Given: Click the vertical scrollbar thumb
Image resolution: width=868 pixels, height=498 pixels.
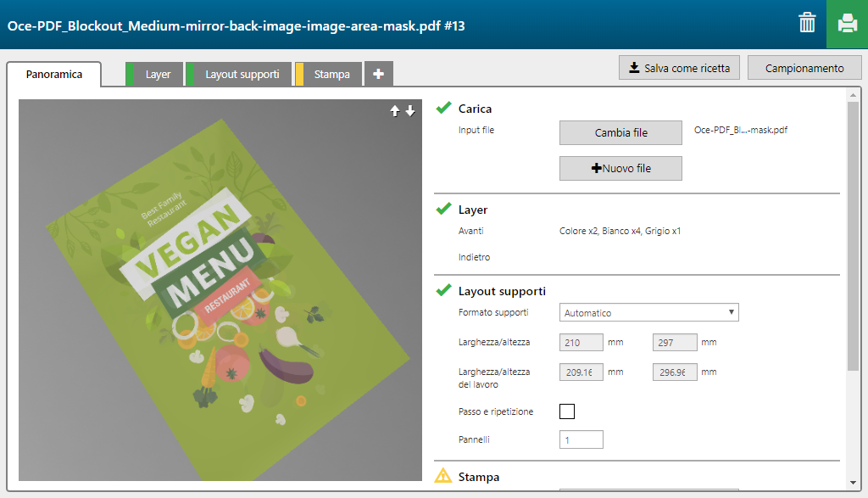Looking at the screenshot, I should [x=853, y=236].
